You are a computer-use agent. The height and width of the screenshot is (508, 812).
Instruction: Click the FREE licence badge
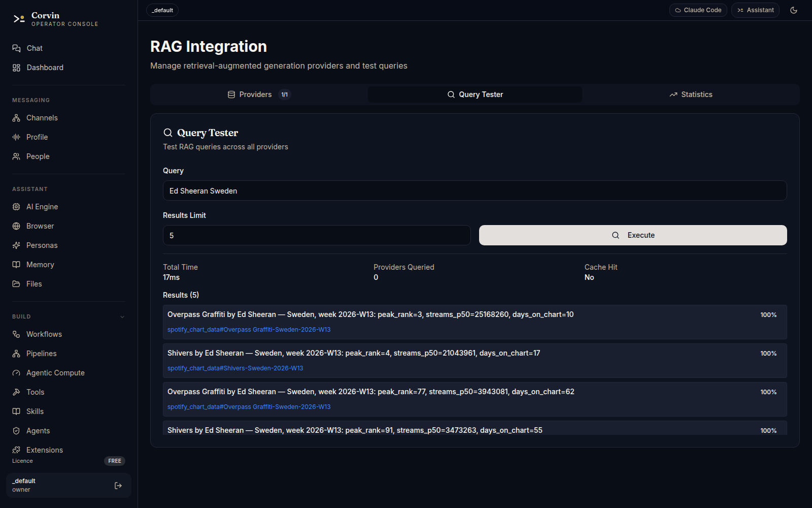(x=115, y=461)
